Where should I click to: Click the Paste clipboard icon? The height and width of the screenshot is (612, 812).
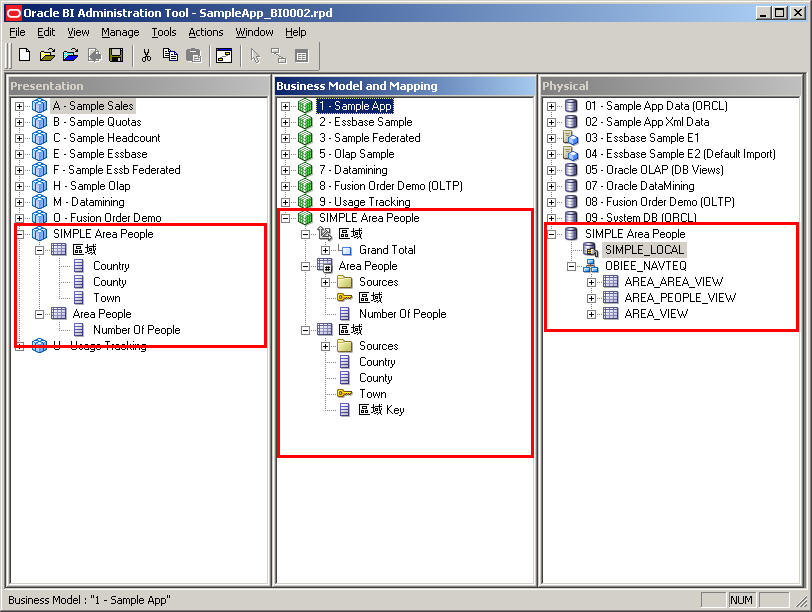point(193,55)
